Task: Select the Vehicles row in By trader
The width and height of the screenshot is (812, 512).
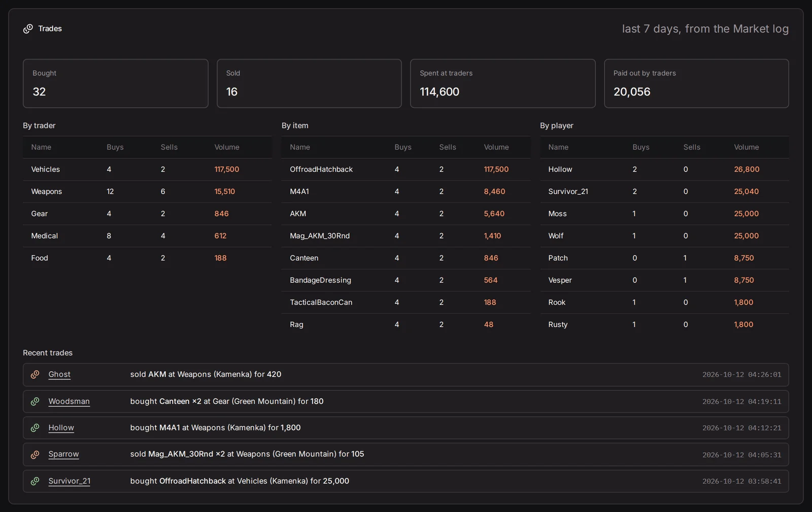Action: pos(147,169)
